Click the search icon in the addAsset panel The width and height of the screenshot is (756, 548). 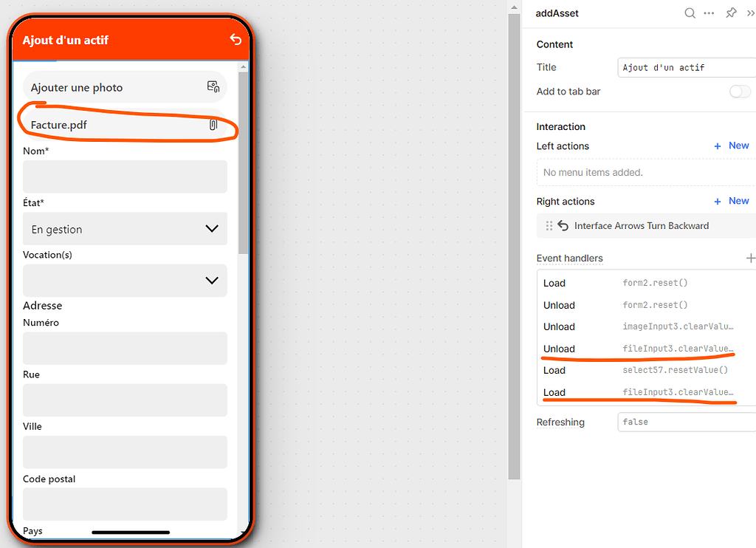(x=690, y=13)
